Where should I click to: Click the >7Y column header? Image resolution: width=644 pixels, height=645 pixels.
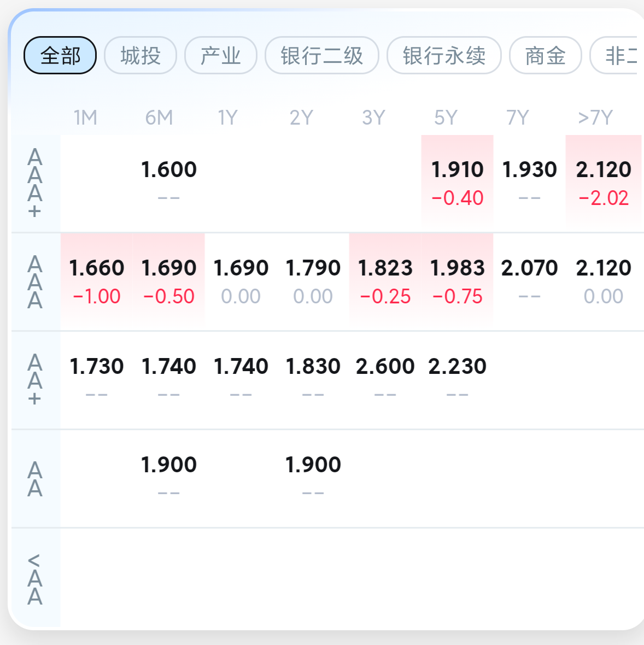pos(595,118)
